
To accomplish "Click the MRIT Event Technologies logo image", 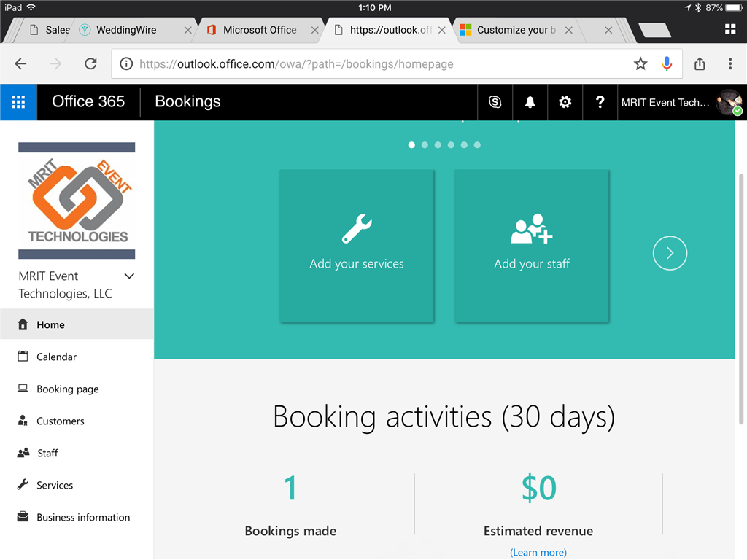I will coord(77,201).
